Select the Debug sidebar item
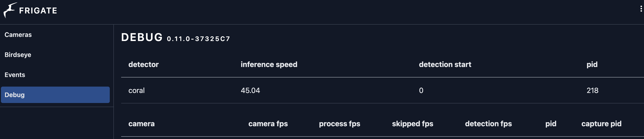 (x=55, y=95)
